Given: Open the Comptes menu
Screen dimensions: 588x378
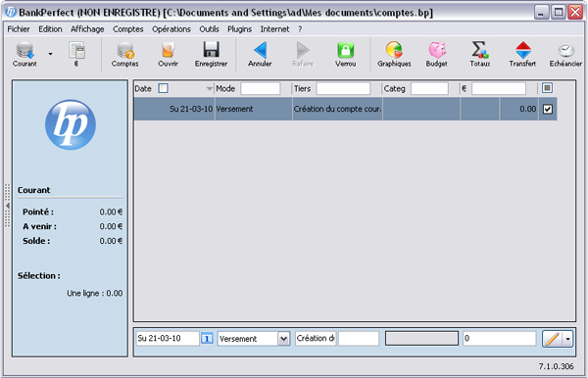Looking at the screenshot, I should pyautogui.click(x=127, y=29).
